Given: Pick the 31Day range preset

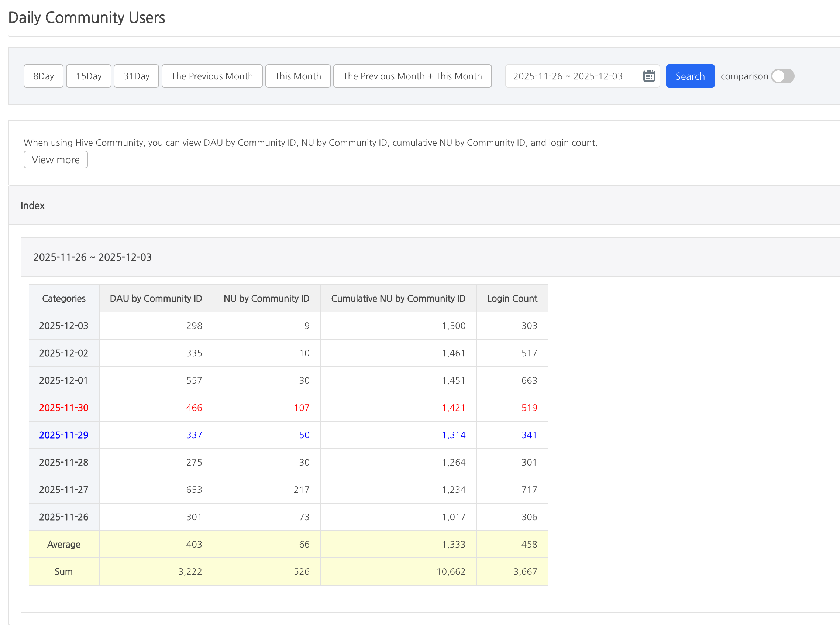Looking at the screenshot, I should [x=136, y=76].
